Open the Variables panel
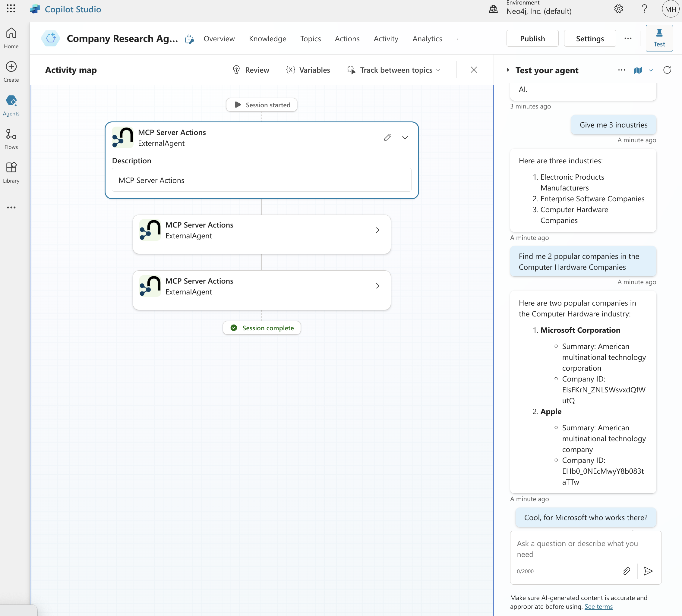 point(308,70)
